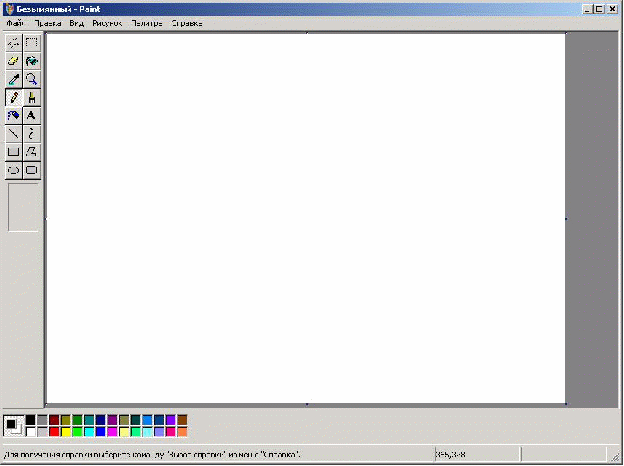Pick the black color swatch

pyautogui.click(x=31, y=420)
